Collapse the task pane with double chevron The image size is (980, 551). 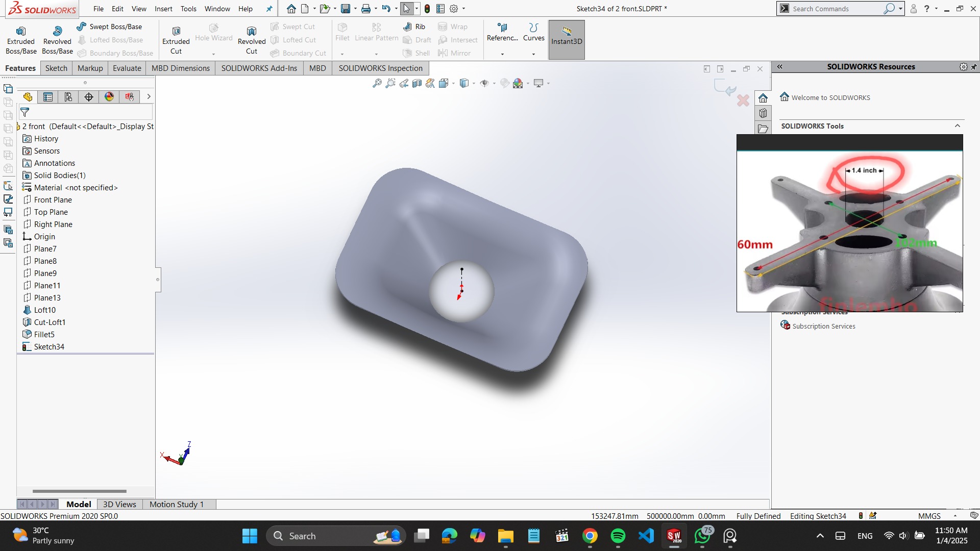(x=780, y=67)
